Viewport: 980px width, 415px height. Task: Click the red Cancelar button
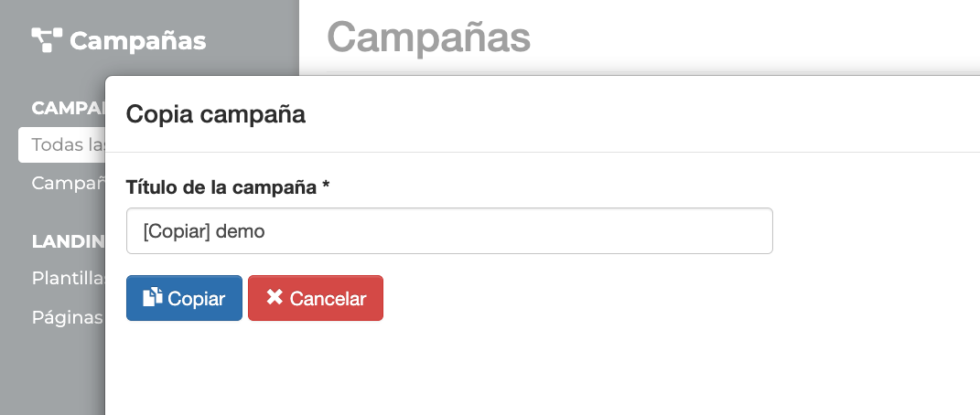click(316, 298)
